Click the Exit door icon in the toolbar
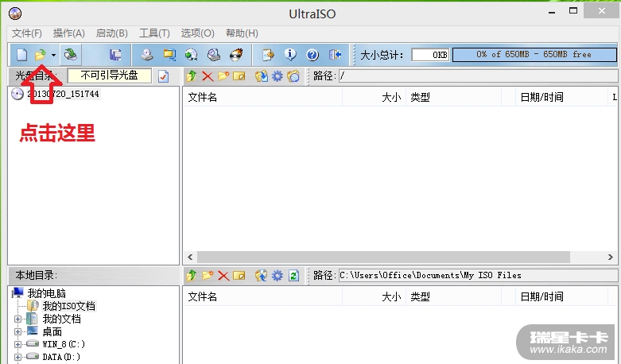 pos(335,55)
